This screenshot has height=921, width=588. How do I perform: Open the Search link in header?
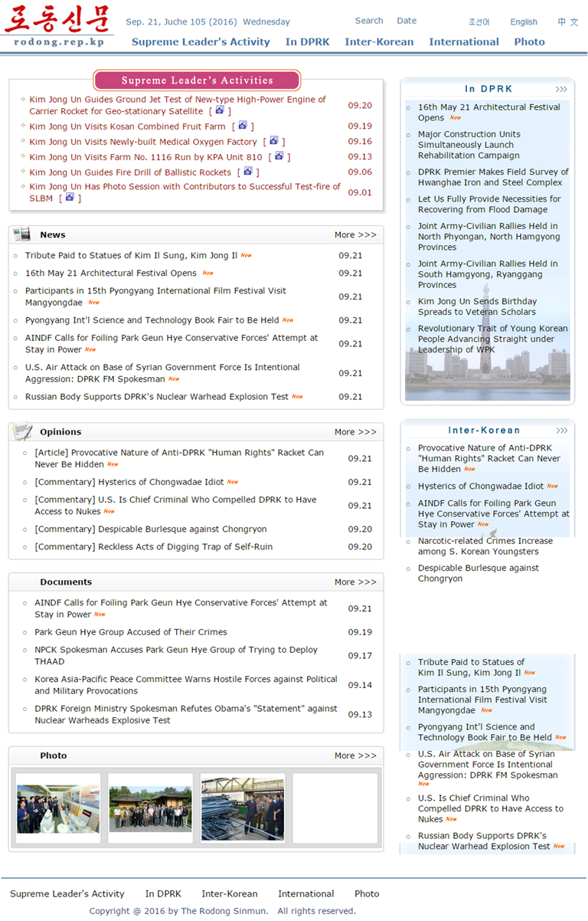[x=369, y=21]
